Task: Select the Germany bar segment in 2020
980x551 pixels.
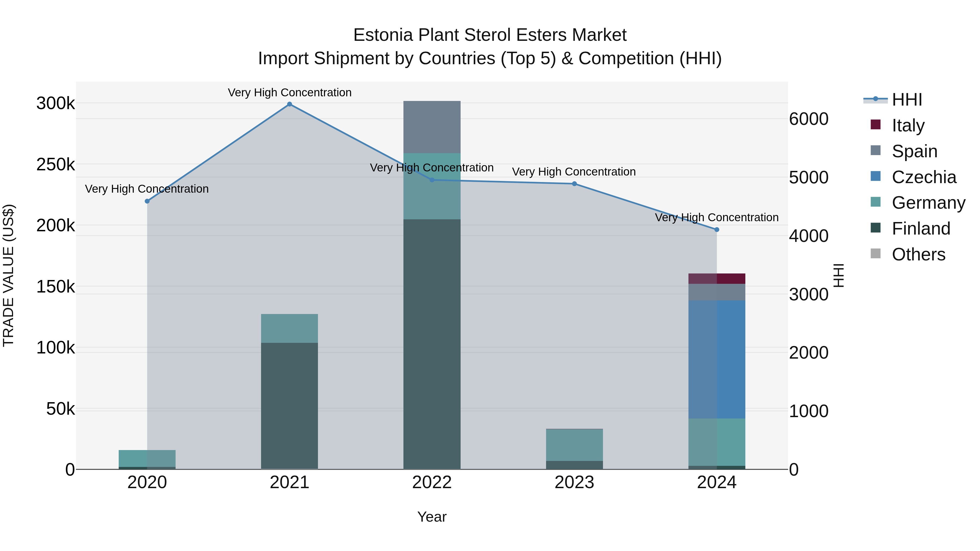Action: [147, 458]
